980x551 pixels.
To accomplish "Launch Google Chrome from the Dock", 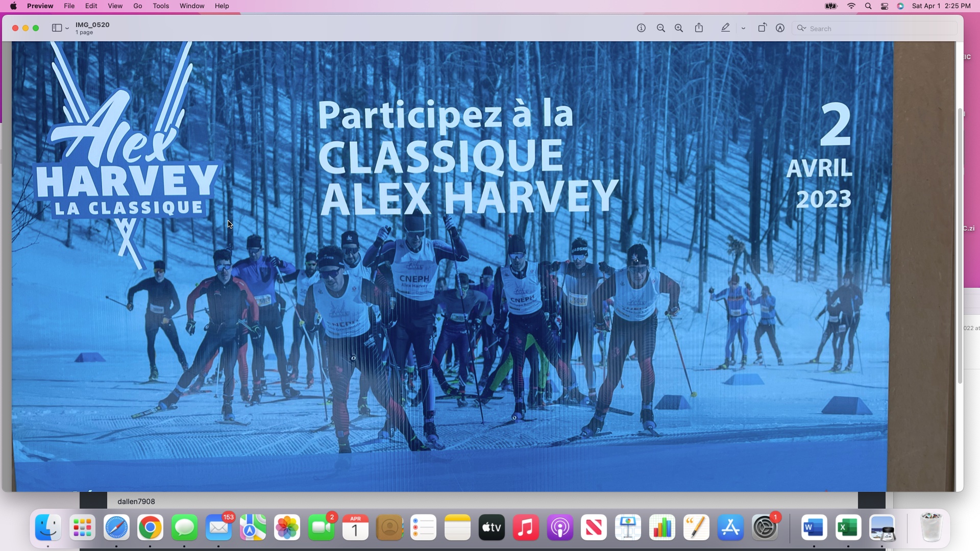I will (150, 528).
